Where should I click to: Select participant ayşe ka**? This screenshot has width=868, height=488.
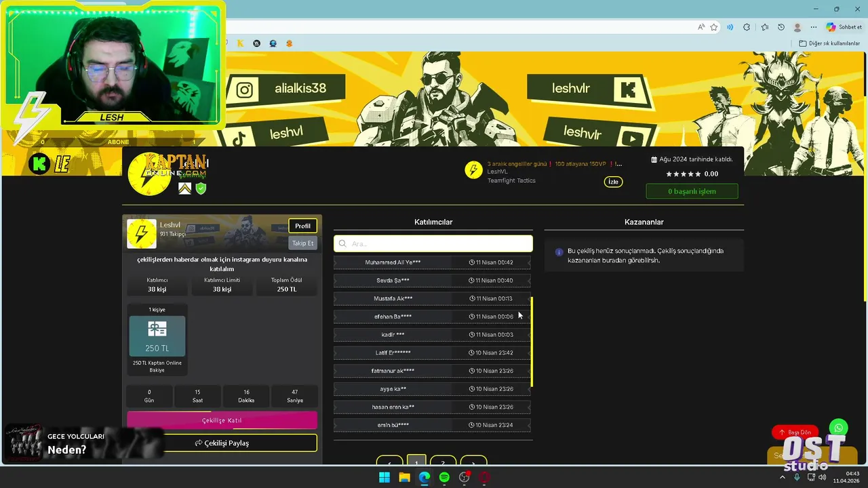(x=432, y=389)
